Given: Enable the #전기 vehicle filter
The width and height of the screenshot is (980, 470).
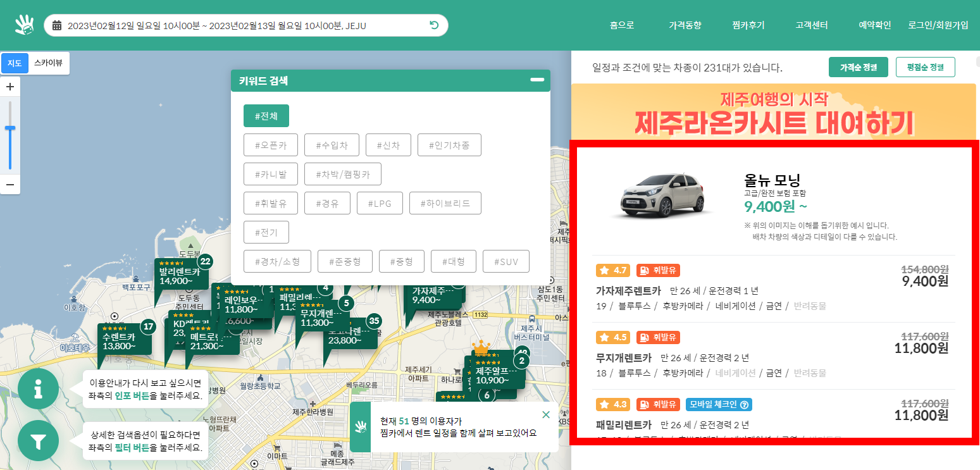Looking at the screenshot, I should tap(266, 232).
